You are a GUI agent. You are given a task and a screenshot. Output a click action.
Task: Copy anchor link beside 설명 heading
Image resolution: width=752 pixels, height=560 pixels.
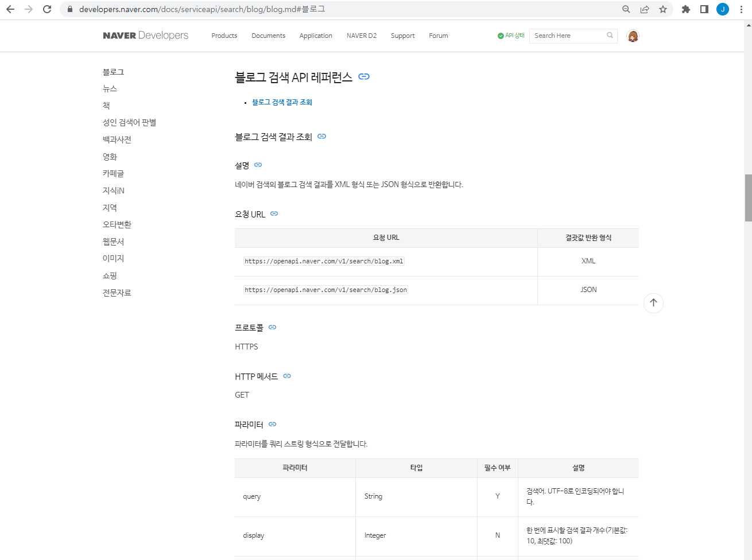coord(258,165)
